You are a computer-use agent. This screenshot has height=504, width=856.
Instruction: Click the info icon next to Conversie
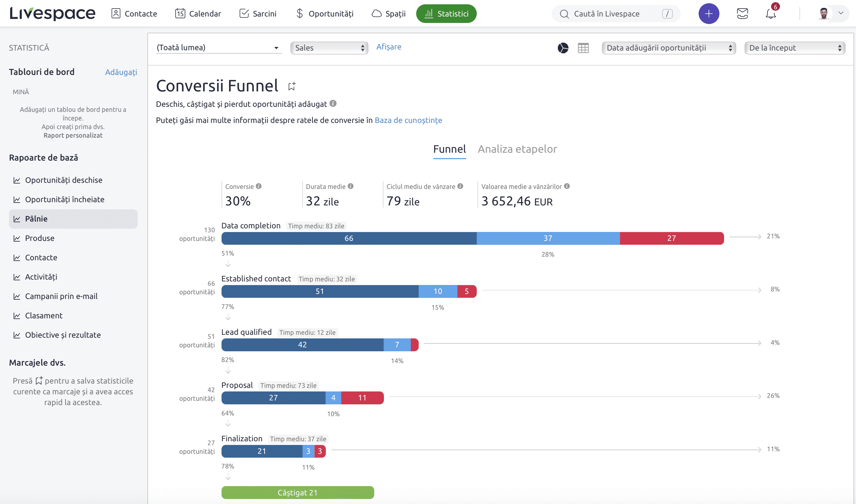click(259, 186)
